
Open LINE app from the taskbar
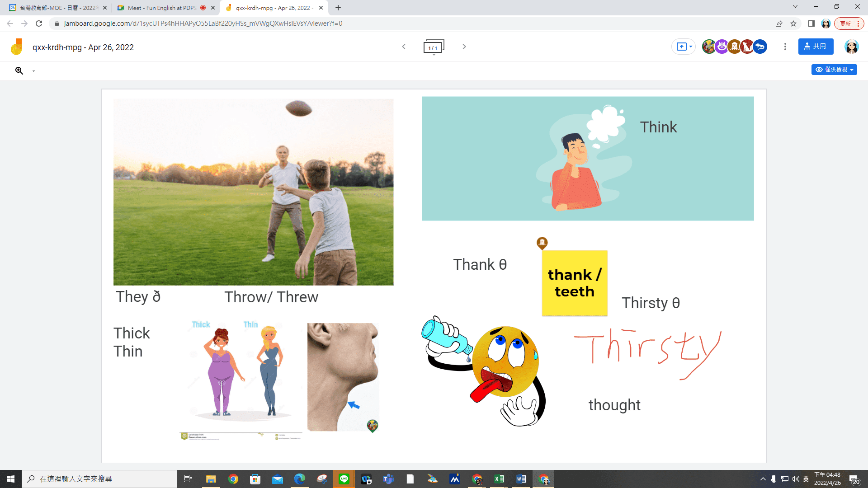(344, 479)
